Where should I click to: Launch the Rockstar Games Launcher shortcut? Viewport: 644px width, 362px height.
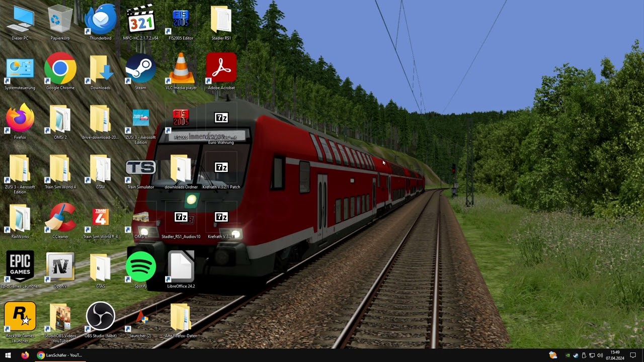point(20,323)
